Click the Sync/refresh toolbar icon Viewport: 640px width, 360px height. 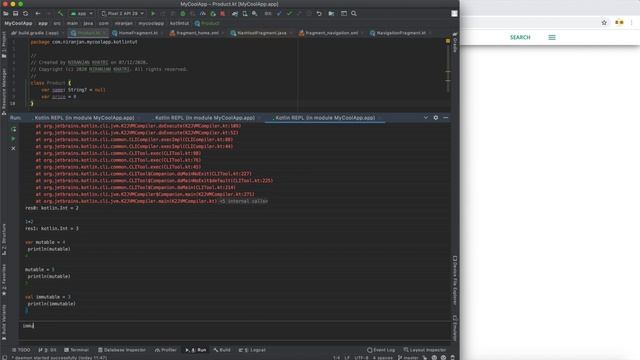(x=25, y=13)
